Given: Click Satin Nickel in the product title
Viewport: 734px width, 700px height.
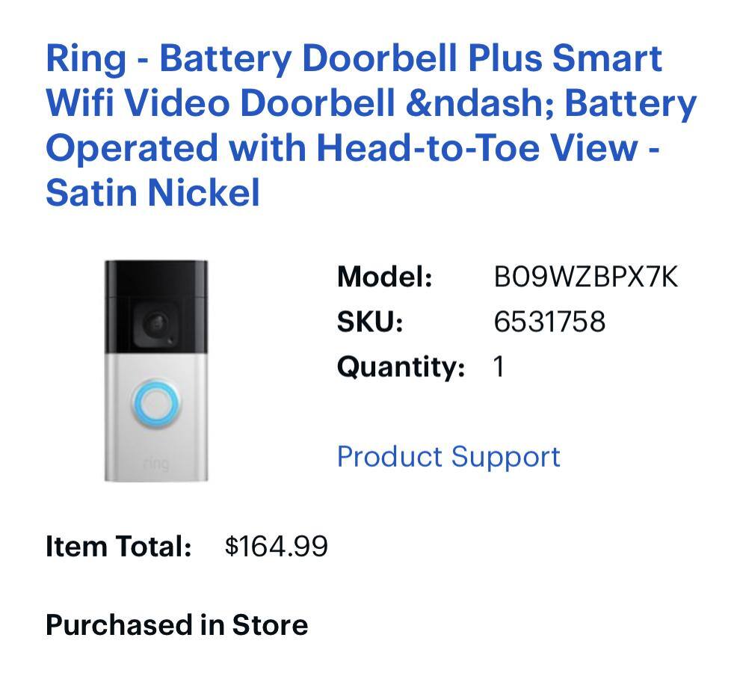Looking at the screenshot, I should pos(152,192).
